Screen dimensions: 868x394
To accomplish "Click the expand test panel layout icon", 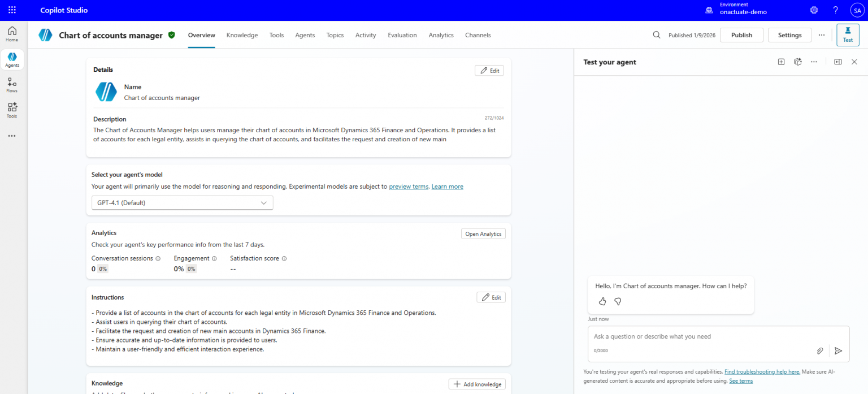I will [x=838, y=62].
